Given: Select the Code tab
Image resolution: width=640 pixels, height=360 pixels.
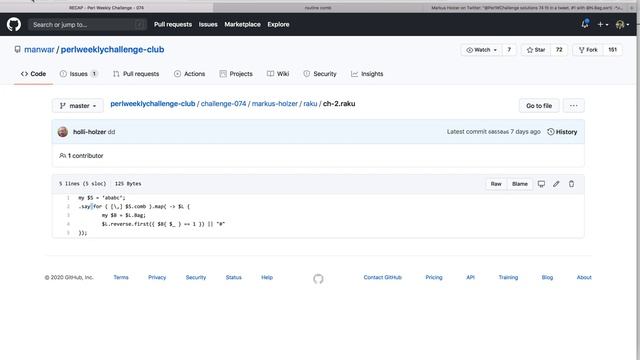Looking at the screenshot, I should tap(33, 74).
